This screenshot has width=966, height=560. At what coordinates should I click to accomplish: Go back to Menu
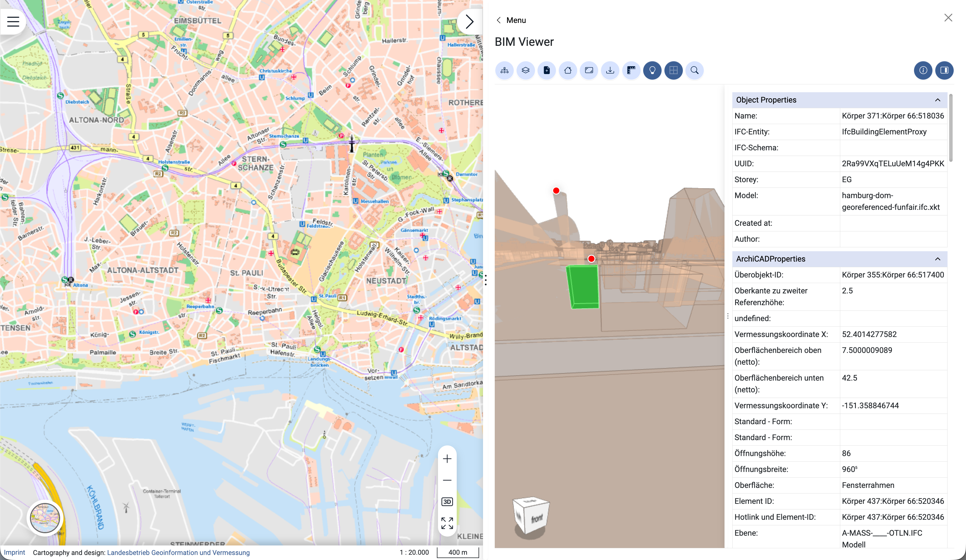tap(511, 20)
